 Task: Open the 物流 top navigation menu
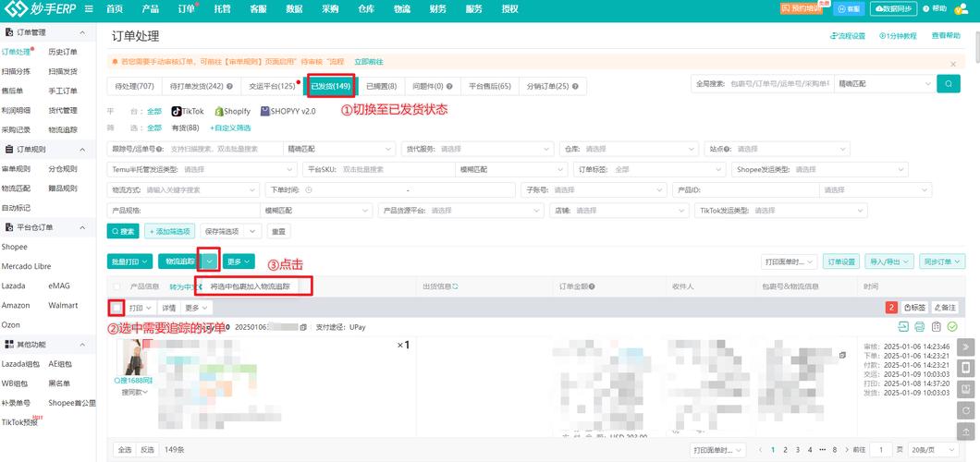click(x=402, y=8)
